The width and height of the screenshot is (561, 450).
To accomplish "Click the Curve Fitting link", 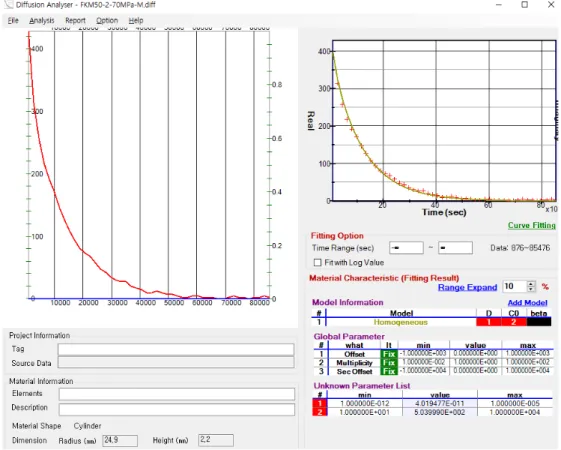I will [532, 225].
